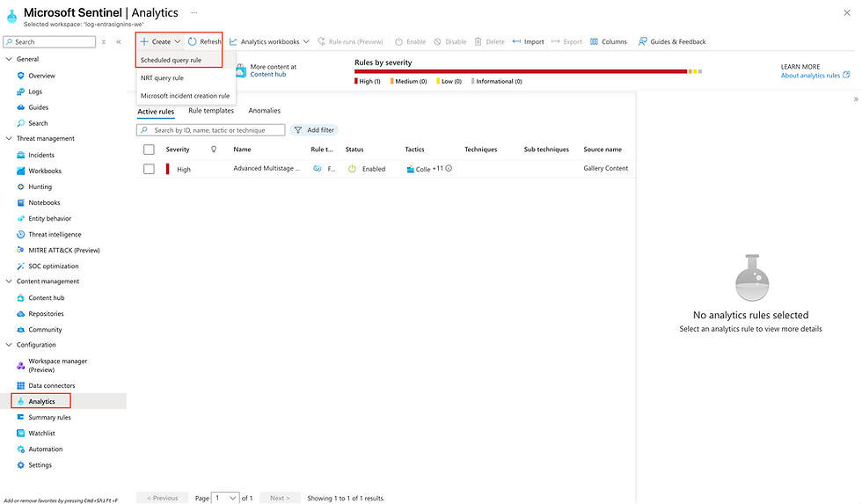
Task: Switch to Anomalies tab
Action: [x=265, y=111]
